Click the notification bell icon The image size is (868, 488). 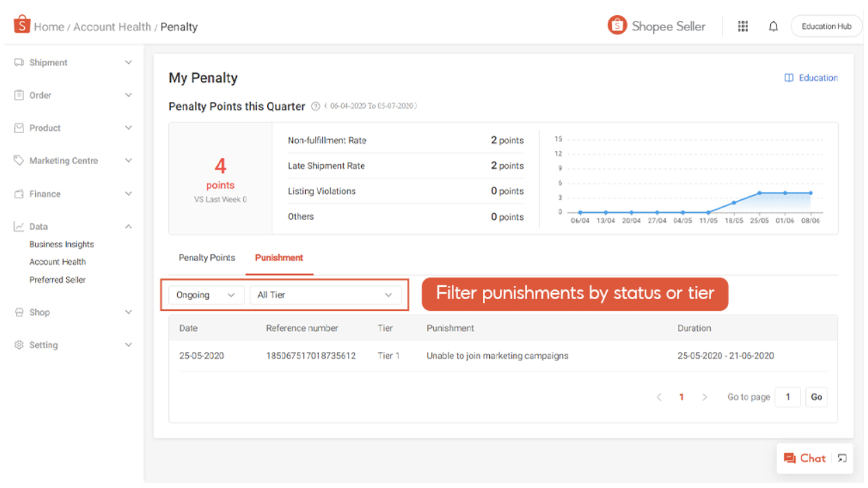tap(773, 26)
